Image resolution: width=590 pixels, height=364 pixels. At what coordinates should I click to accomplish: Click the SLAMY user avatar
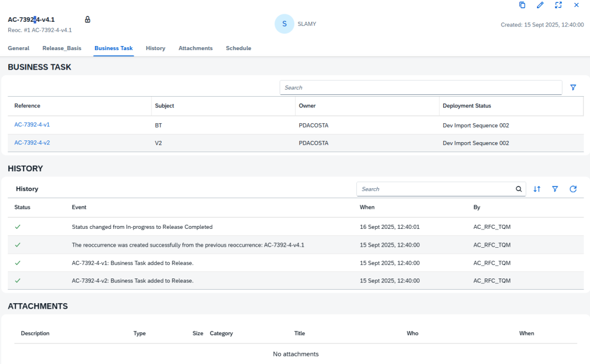284,24
